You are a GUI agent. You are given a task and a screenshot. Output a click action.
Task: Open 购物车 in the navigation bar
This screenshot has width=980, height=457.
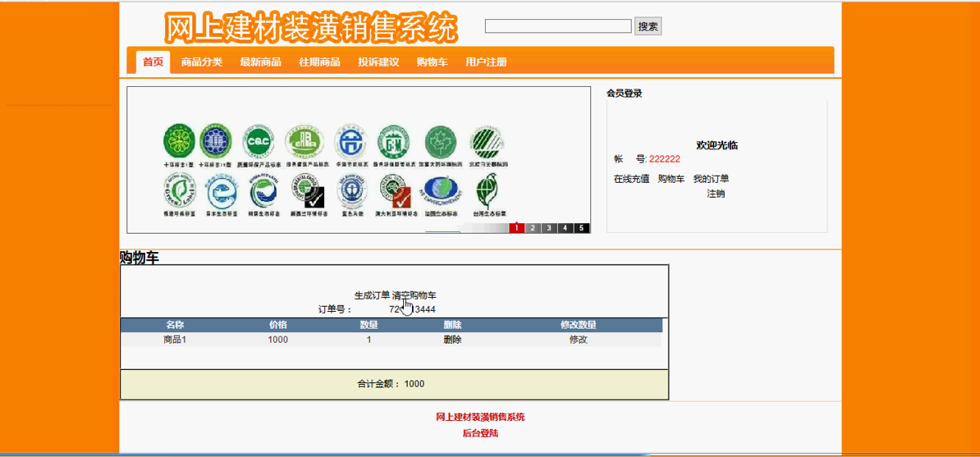pyautogui.click(x=433, y=62)
